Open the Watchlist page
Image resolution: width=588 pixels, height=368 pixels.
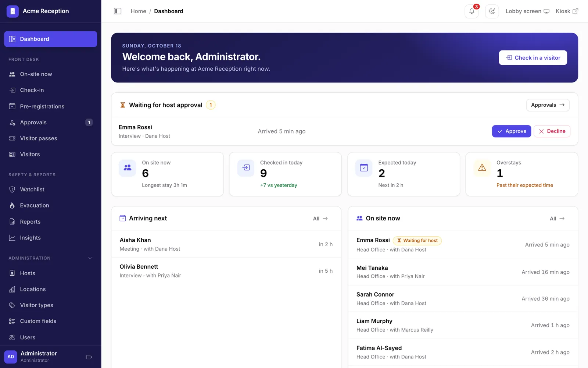pyautogui.click(x=51, y=190)
